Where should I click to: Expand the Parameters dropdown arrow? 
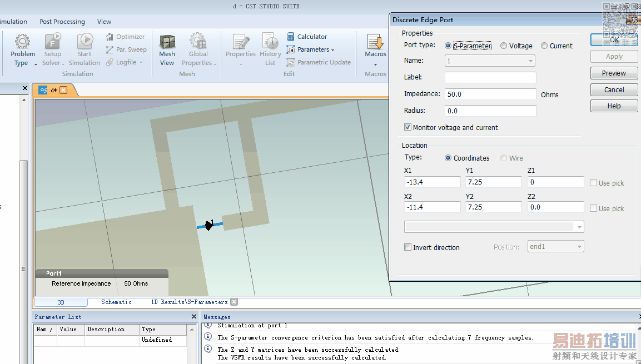click(x=333, y=50)
